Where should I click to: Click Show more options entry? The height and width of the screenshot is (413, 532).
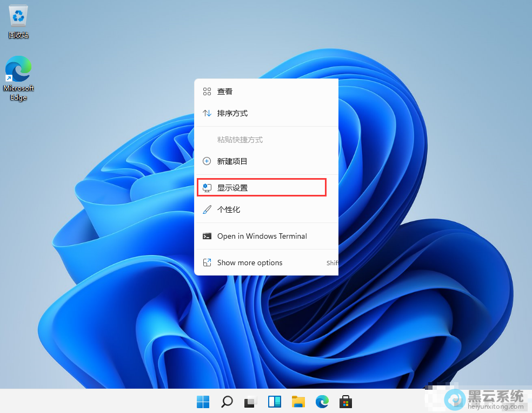[x=250, y=263]
